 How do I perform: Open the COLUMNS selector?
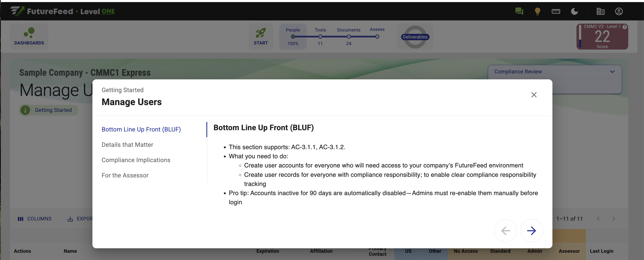[34, 219]
